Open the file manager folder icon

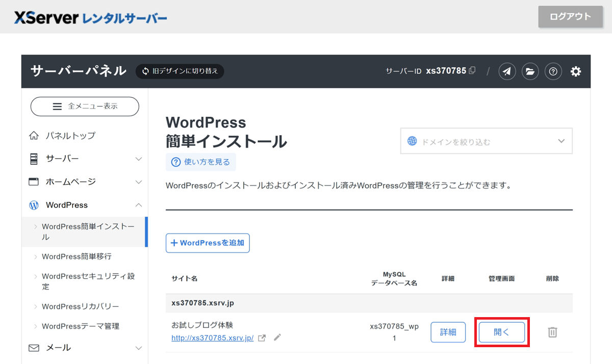click(530, 71)
